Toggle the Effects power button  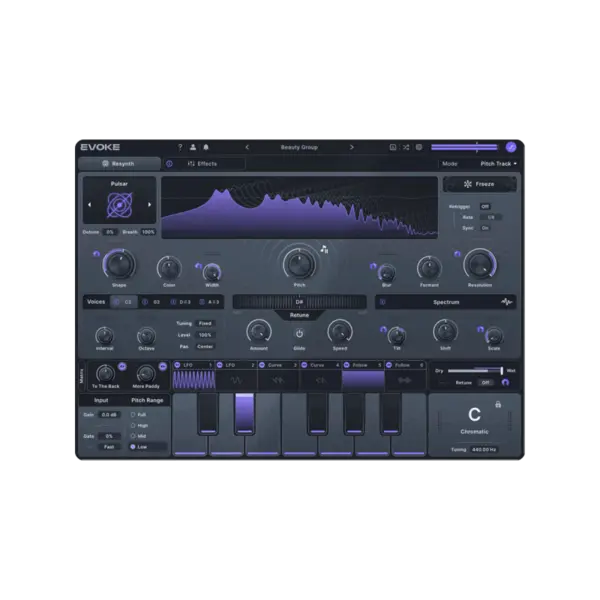(x=169, y=164)
